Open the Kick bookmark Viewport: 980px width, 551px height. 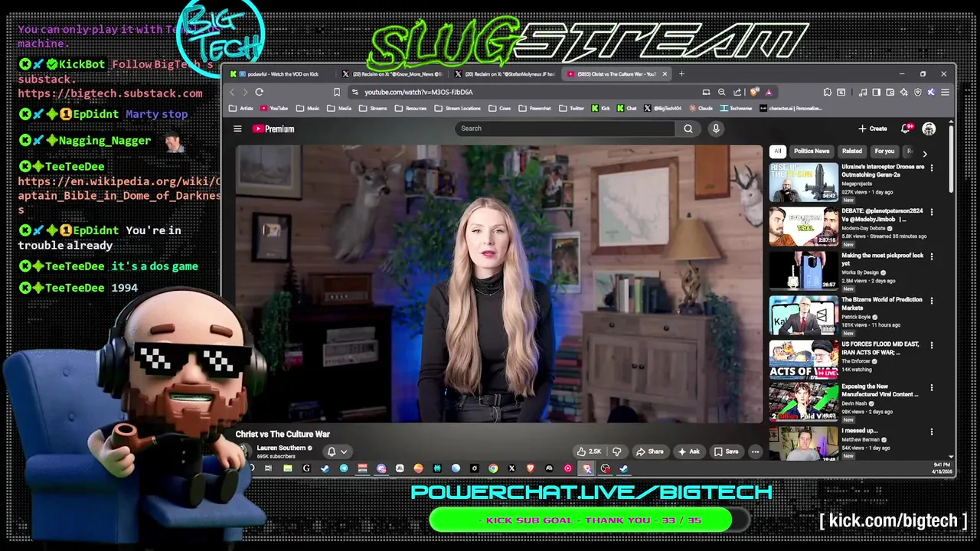pos(600,109)
